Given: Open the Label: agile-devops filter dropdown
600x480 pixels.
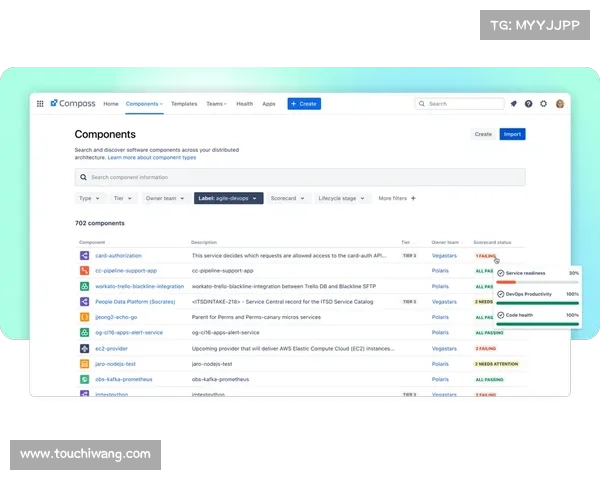Looking at the screenshot, I should tap(228, 198).
